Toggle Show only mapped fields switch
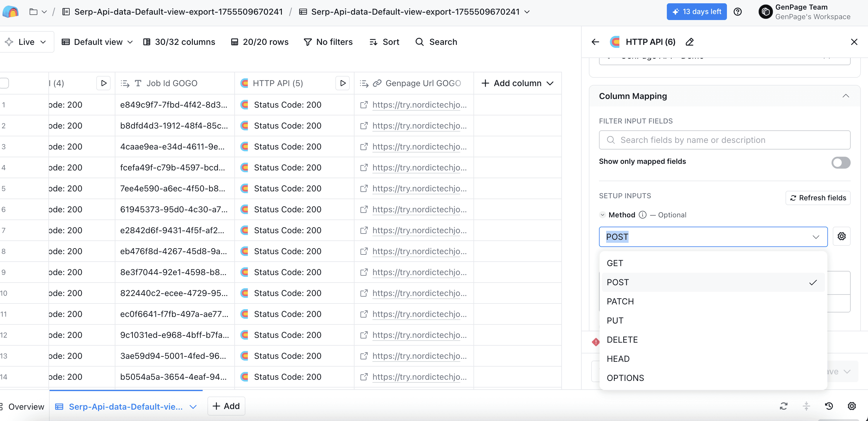This screenshot has width=868, height=421. pyautogui.click(x=841, y=162)
